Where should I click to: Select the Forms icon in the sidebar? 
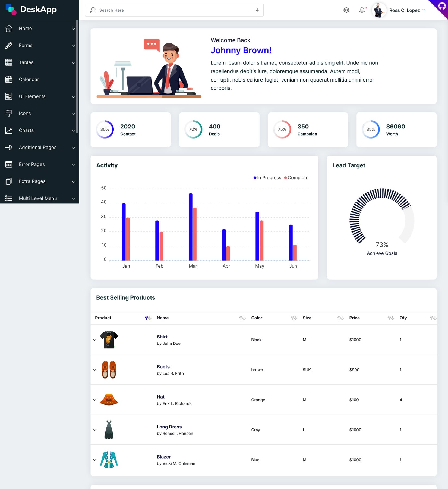(x=9, y=45)
